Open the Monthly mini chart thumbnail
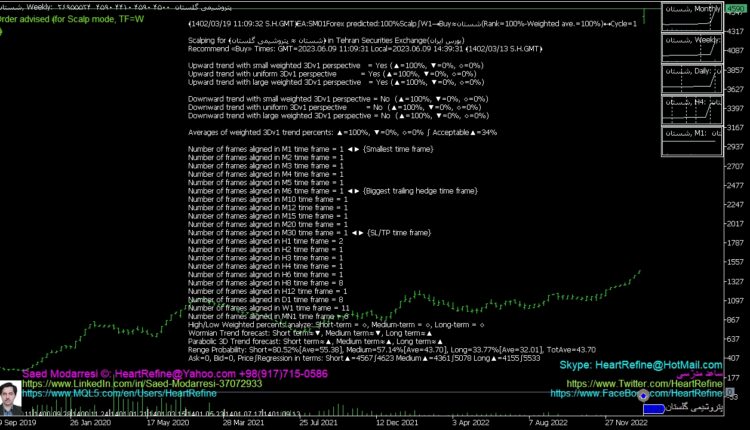 (691, 19)
